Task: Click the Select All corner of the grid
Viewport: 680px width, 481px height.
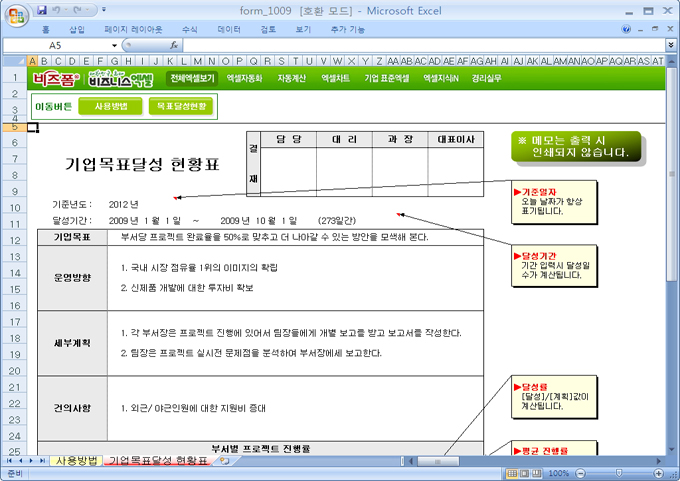Action: click(15, 61)
